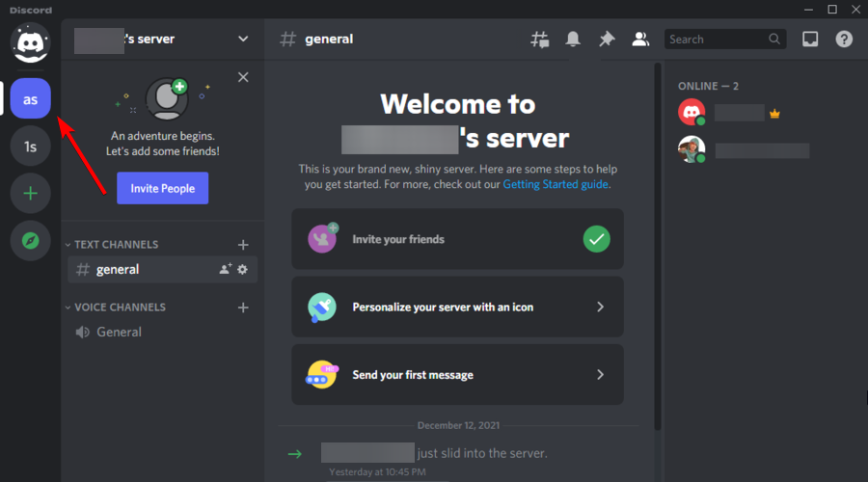Click the "just slid into the server." message
Viewport: 868px width, 482px height.
pyautogui.click(x=482, y=453)
